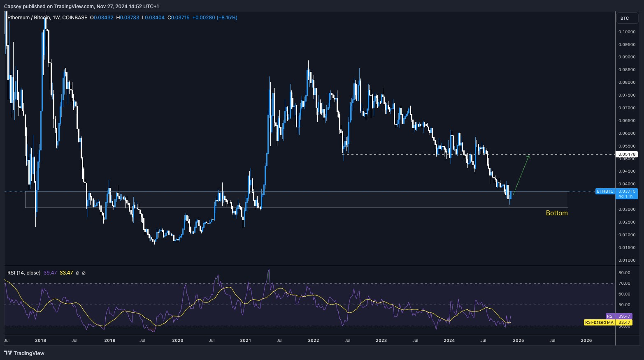Image resolution: width=644 pixels, height=360 pixels.
Task: Click the yellow RSI-based MA label
Action: click(x=599, y=323)
